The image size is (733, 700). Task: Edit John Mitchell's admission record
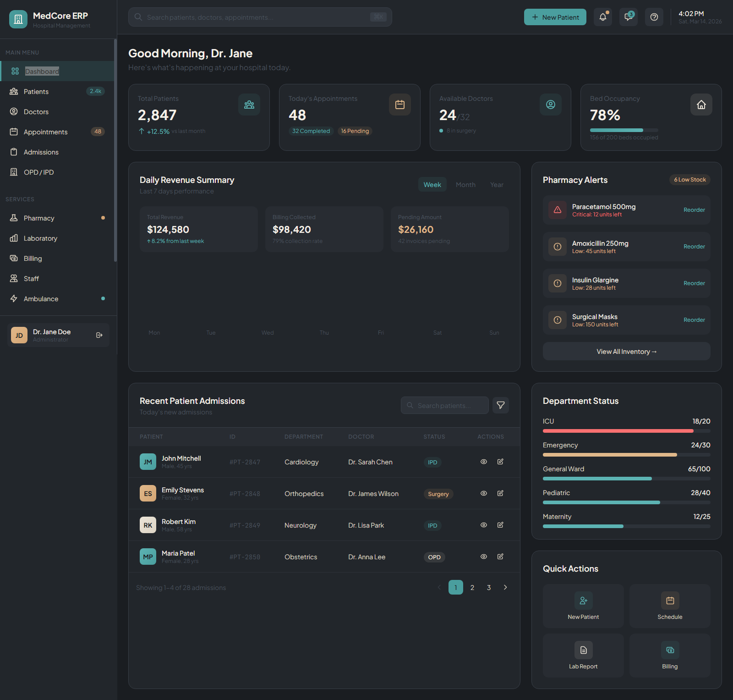[x=500, y=462]
